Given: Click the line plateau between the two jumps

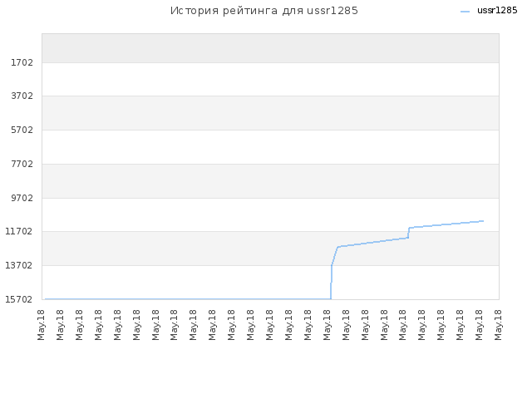Looking at the screenshot, I should tap(373, 242).
